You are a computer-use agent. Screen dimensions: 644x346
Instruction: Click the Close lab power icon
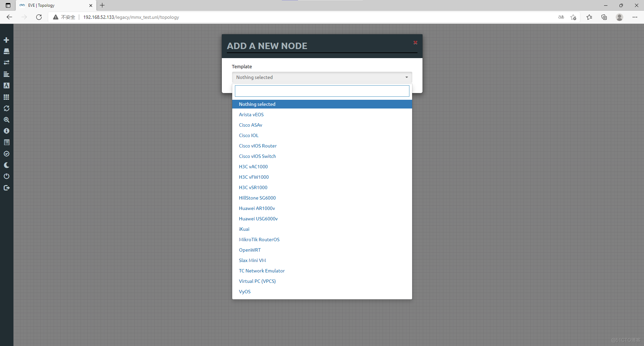click(6, 176)
